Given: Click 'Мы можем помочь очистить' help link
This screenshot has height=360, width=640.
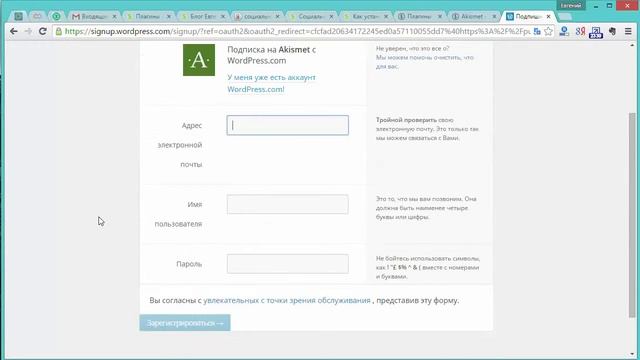Looking at the screenshot, I should pyautogui.click(x=424, y=62).
